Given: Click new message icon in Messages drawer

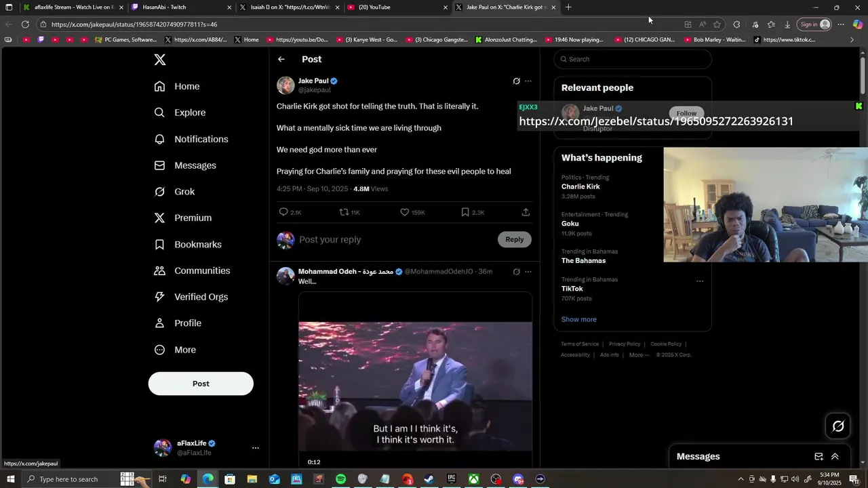Looking at the screenshot, I should (x=818, y=457).
